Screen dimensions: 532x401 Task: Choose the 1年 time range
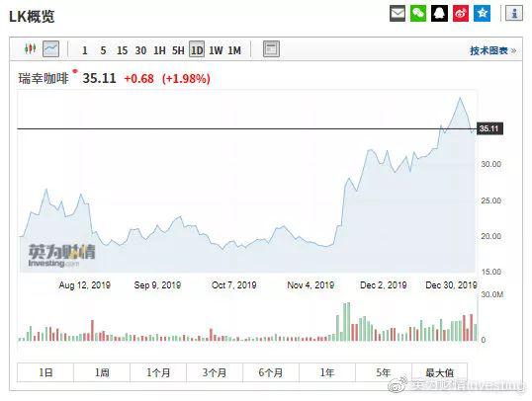pyautogui.click(x=327, y=373)
